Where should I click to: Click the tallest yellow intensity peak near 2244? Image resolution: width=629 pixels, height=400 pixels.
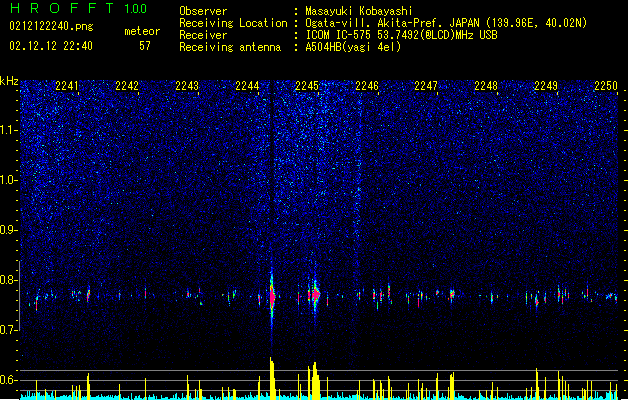(272, 378)
